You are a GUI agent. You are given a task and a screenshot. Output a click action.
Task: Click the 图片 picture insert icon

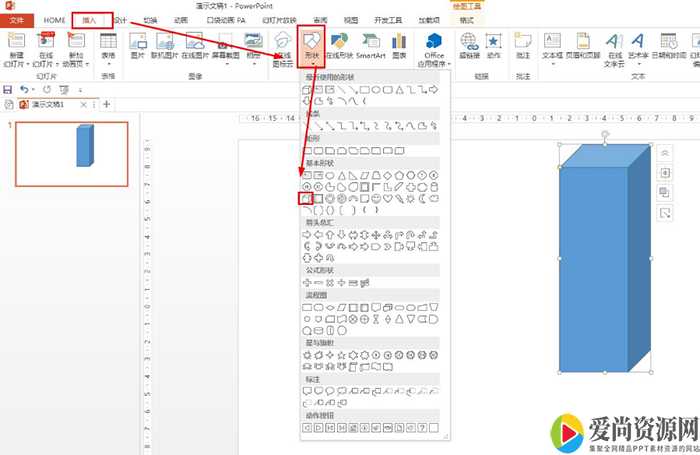(x=138, y=44)
